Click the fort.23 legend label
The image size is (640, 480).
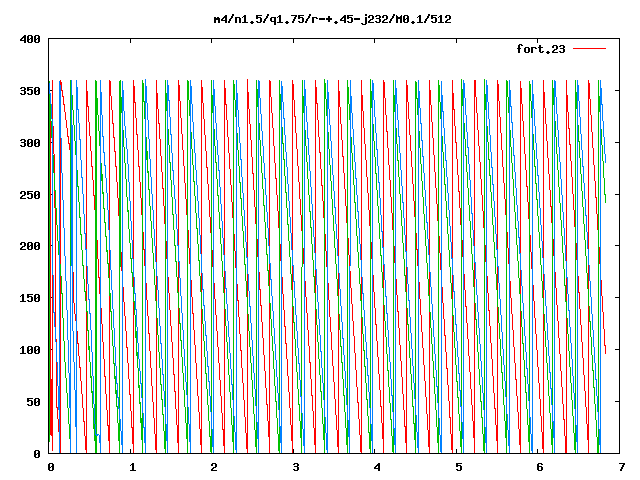point(541,49)
